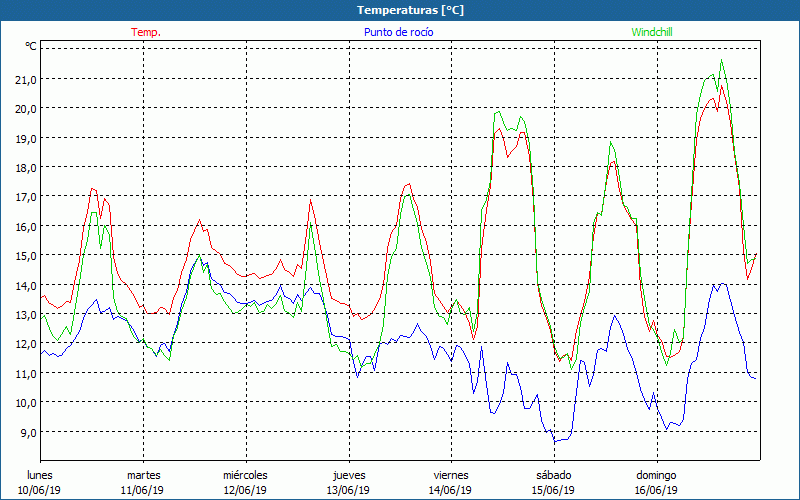This screenshot has width=800, height=500.
Task: Click the 18,0 y-axis value
Action: tap(26, 168)
